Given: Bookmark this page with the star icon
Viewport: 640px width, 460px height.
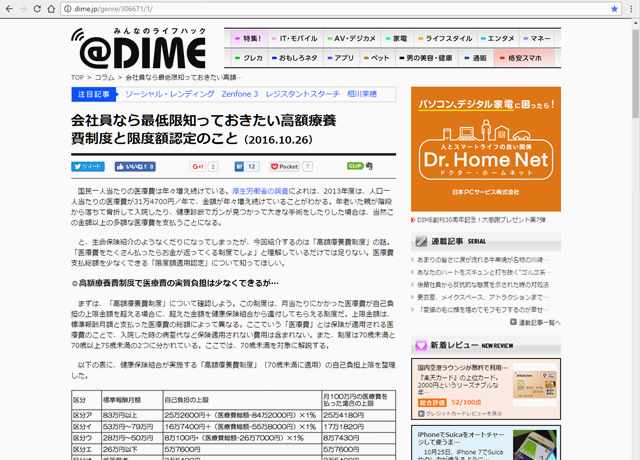Looking at the screenshot, I should click(613, 9).
